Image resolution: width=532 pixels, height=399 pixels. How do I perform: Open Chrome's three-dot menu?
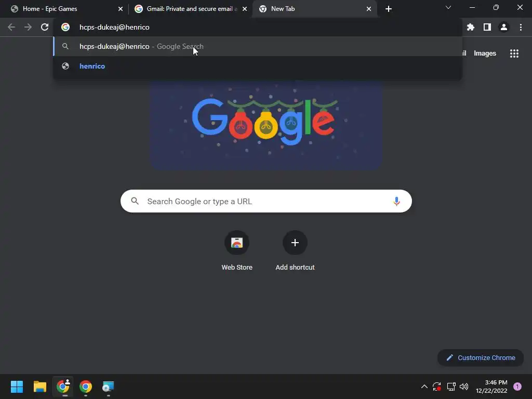521,27
